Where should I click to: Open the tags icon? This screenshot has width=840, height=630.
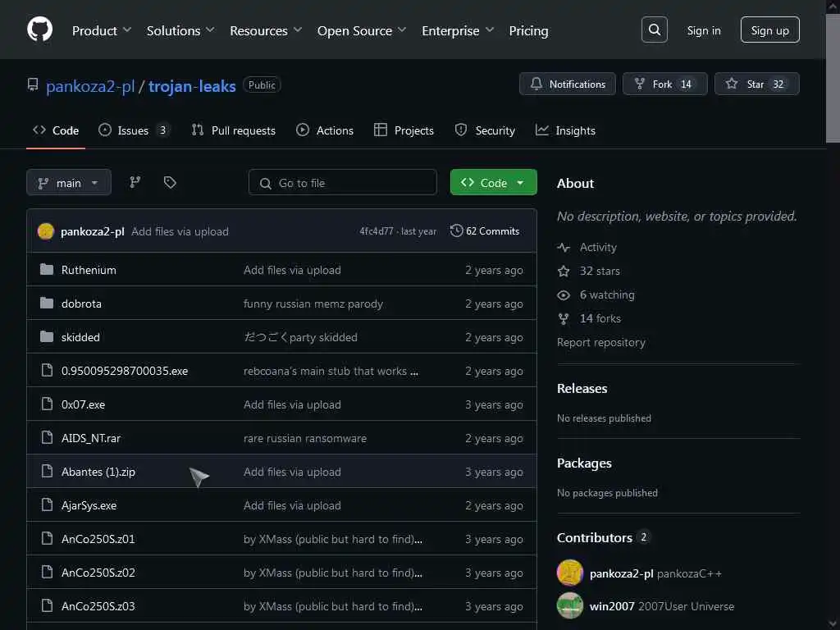point(170,182)
